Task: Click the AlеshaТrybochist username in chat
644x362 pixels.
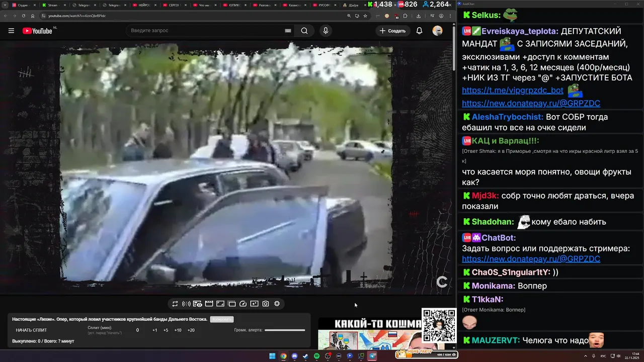Action: point(507,117)
